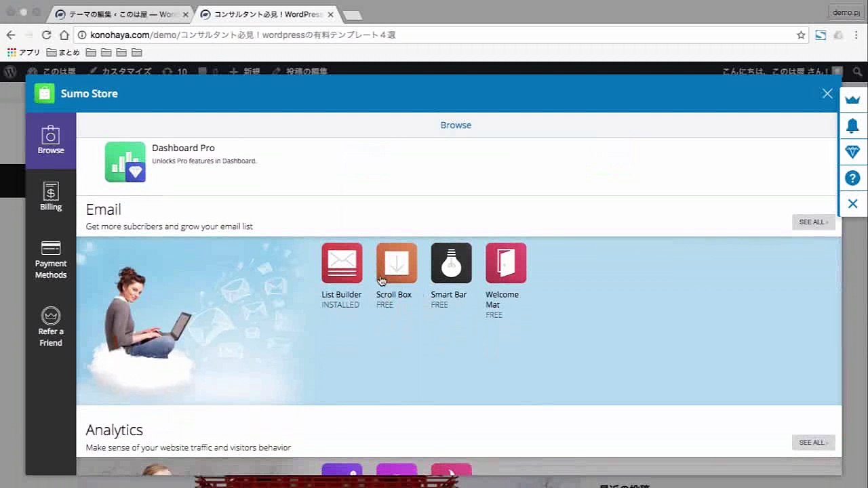Click the Dashboard Pro title text

pyautogui.click(x=183, y=148)
